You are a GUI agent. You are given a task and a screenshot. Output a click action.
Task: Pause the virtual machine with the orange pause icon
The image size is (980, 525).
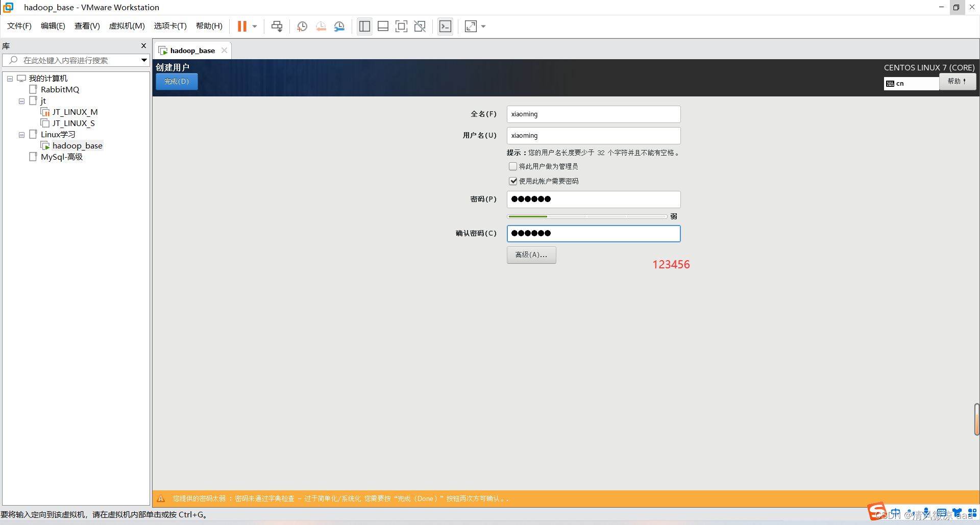[x=242, y=26]
